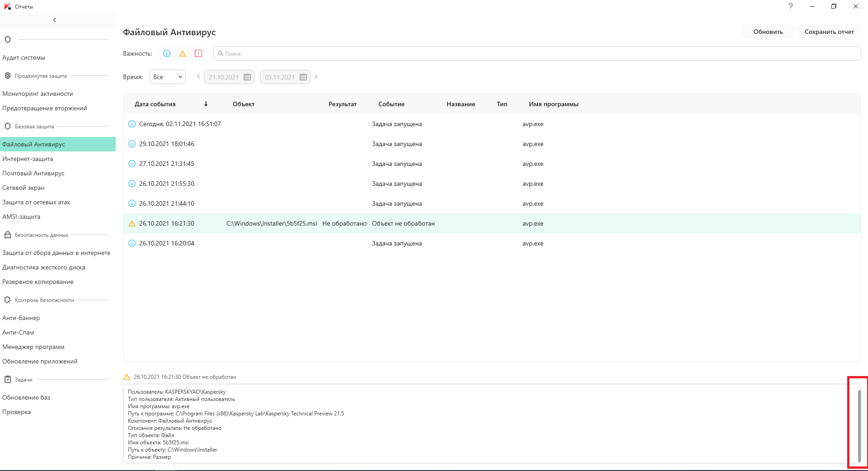The image size is (868, 471).
Task: Click warning icon on the 16:21:30 event row
Action: (132, 224)
